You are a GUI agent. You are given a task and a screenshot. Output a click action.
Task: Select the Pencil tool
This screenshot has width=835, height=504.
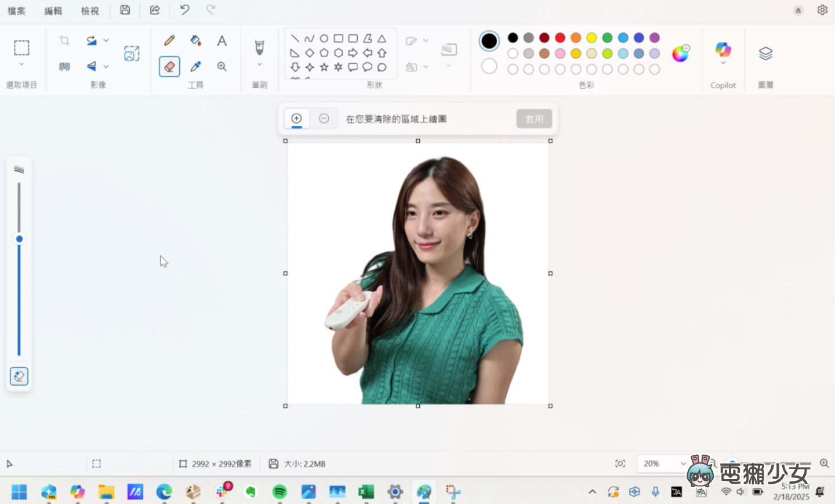click(169, 41)
